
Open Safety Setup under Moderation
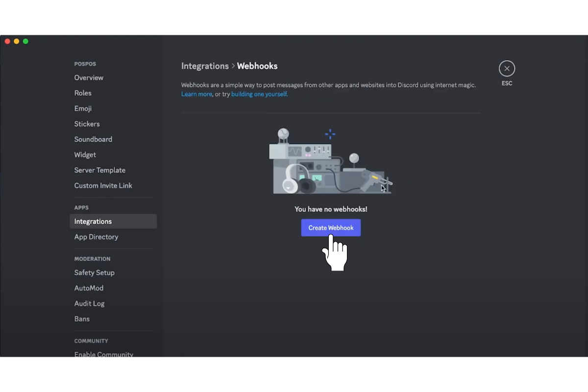[x=94, y=273]
